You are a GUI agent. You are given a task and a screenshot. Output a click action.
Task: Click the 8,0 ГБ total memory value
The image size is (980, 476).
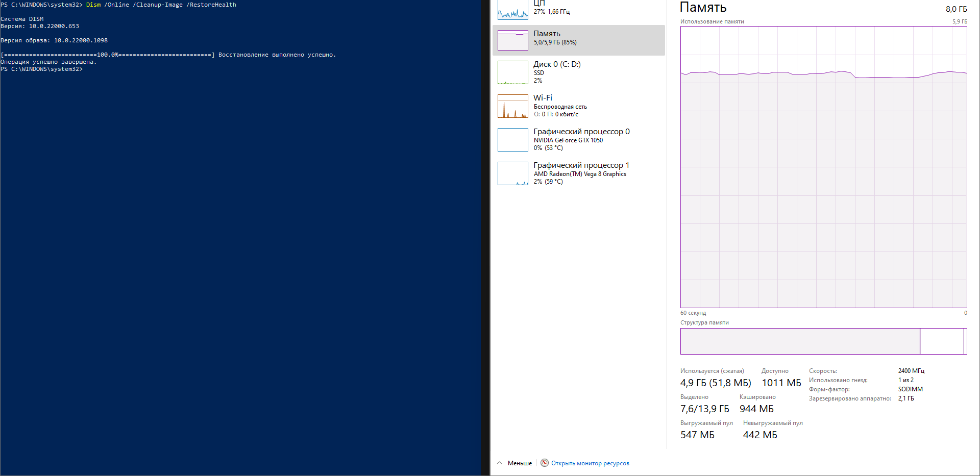[956, 9]
